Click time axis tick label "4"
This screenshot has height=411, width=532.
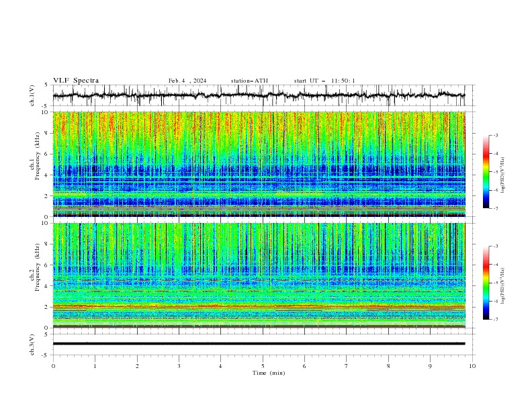point(220,366)
